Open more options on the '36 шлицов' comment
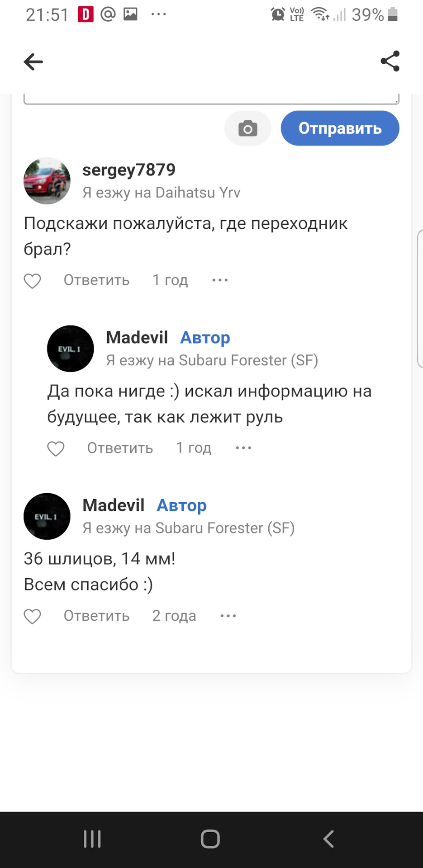Viewport: 423px width, 868px height. pyautogui.click(x=228, y=616)
